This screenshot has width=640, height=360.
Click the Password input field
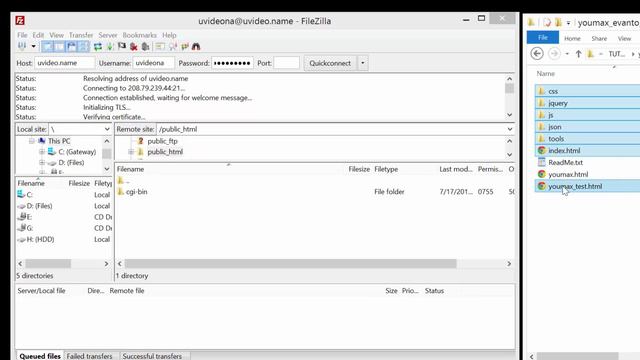pos(232,63)
